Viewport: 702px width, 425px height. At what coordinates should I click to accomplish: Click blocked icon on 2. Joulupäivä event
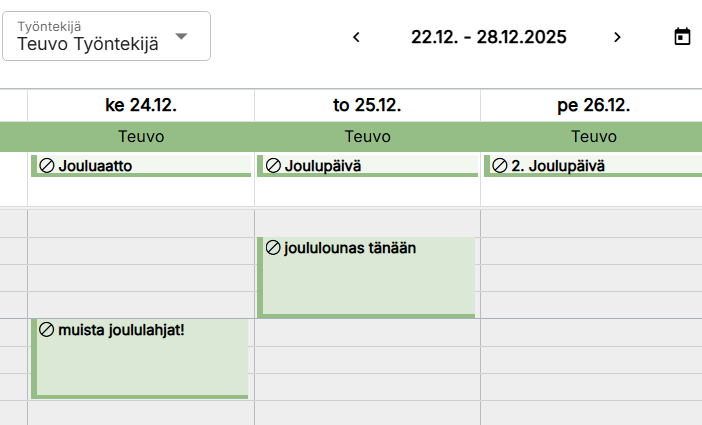(499, 165)
